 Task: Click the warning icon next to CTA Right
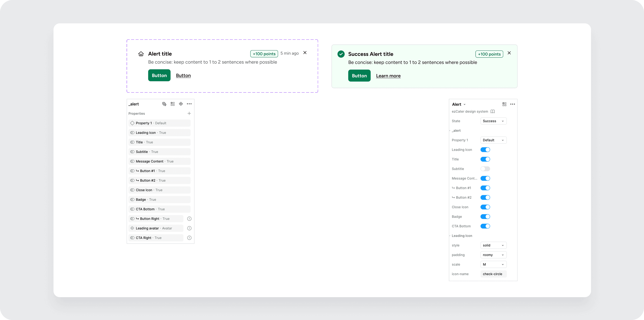[x=189, y=238]
